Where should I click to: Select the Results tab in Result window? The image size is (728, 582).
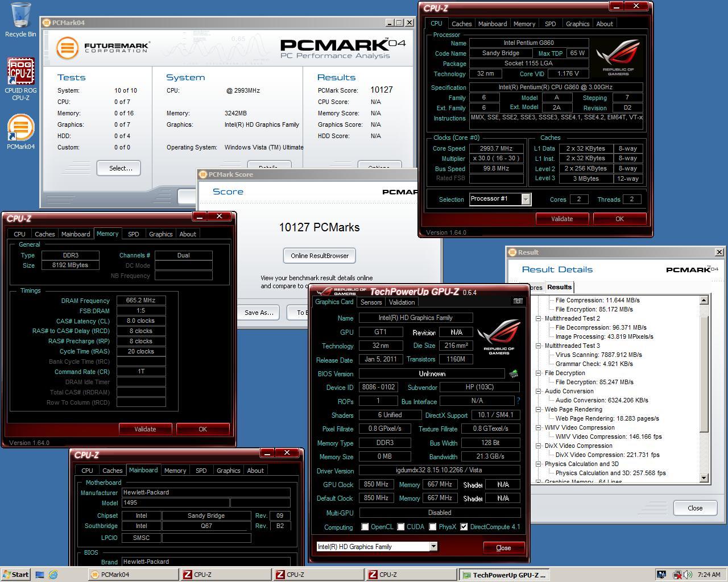(x=559, y=287)
